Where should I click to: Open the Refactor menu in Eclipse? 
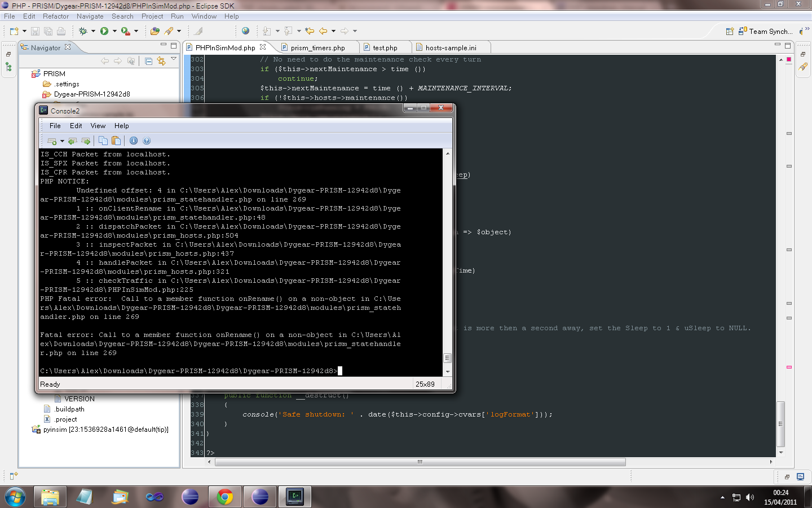coord(56,16)
